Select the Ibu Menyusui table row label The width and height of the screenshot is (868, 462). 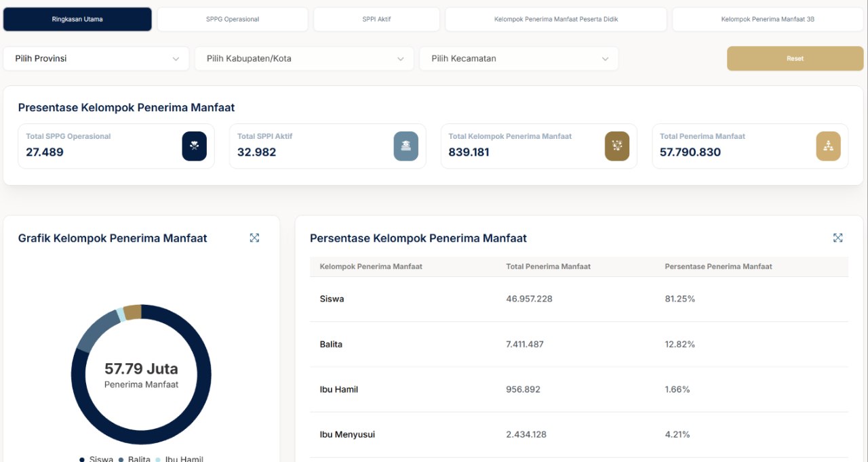click(347, 434)
